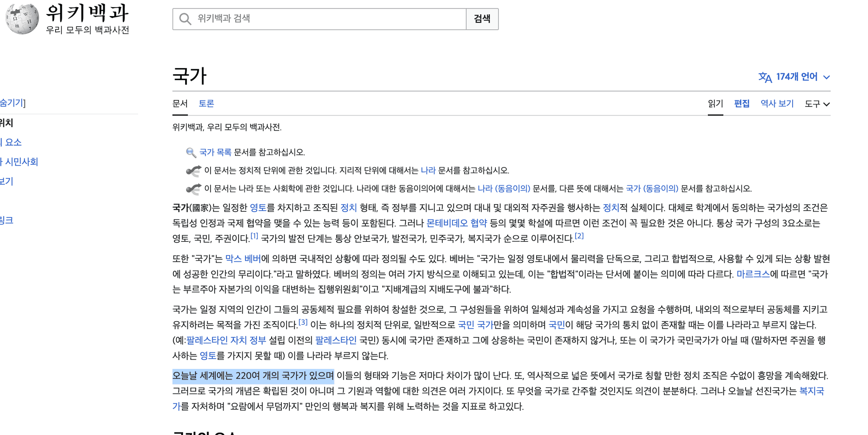Click the magnifying glass in the search bar

[185, 19]
